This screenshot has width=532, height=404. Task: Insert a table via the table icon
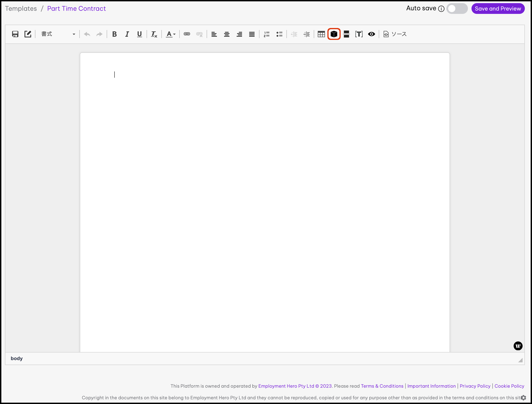coord(321,34)
